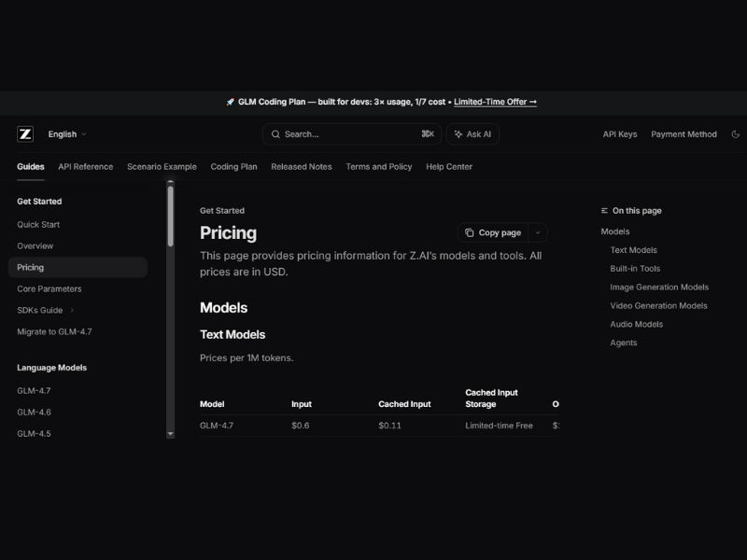This screenshot has height=560, width=747.
Task: Expand the SDKs Guide sidebar item
Action: [x=72, y=311]
